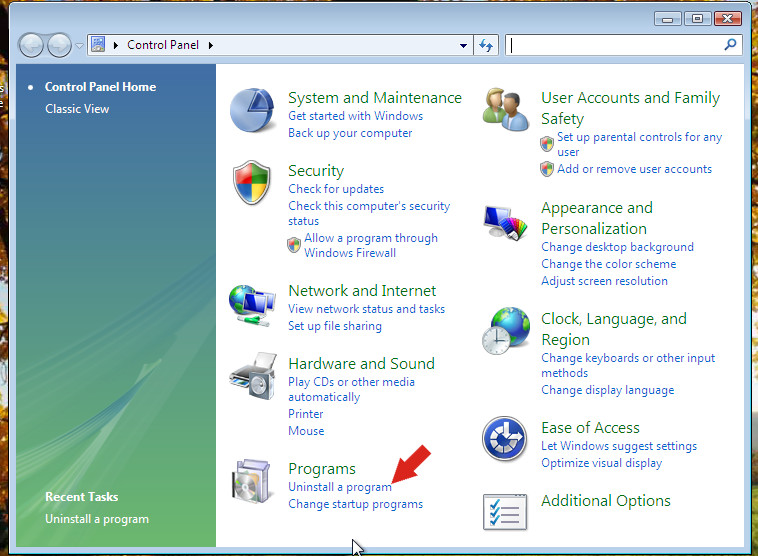
Task: Open Check this computer's security status
Action: (x=369, y=213)
